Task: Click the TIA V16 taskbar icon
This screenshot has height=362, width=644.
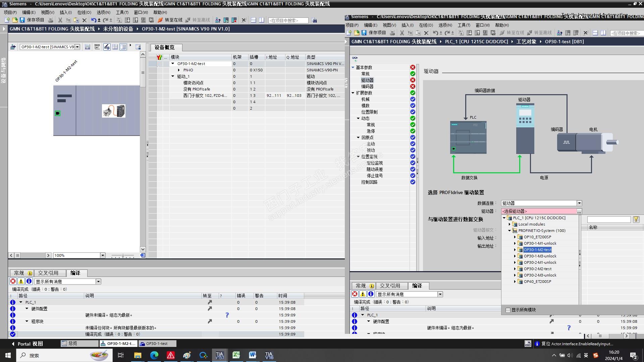Action: pyautogui.click(x=269, y=355)
